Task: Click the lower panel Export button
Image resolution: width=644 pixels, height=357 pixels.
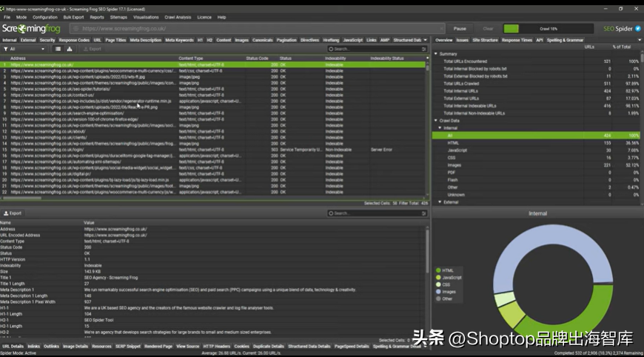Action: [13, 213]
